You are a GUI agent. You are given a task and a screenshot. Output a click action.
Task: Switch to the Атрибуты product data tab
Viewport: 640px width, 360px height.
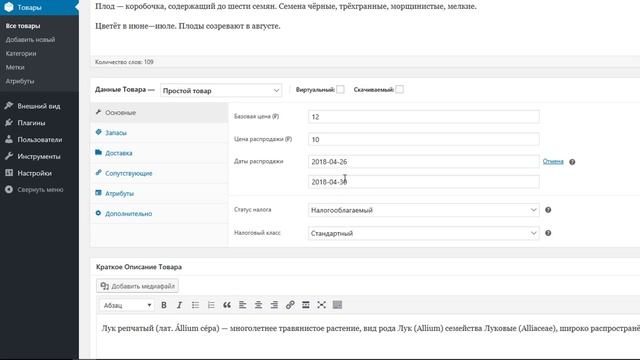point(159,193)
